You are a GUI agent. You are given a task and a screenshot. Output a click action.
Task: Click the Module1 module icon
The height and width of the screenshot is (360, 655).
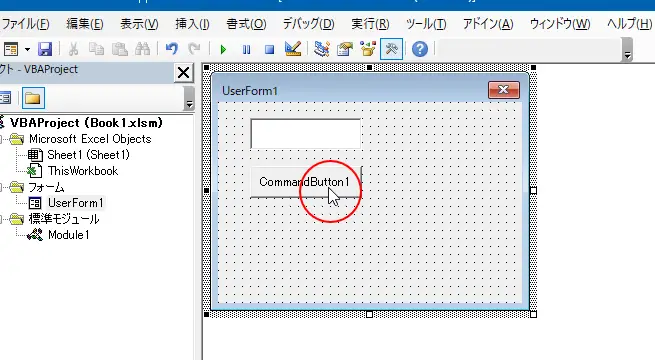(x=35, y=235)
